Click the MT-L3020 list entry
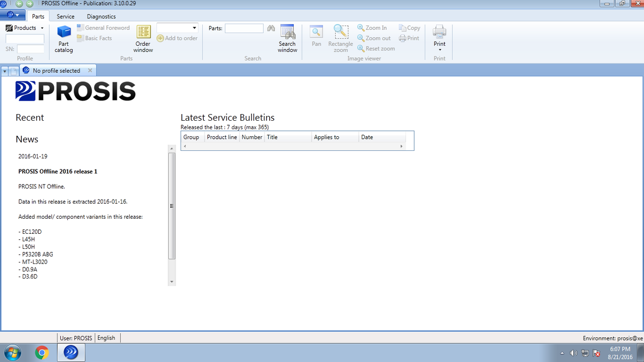Screen dimensions: 644x362 pos(33,262)
